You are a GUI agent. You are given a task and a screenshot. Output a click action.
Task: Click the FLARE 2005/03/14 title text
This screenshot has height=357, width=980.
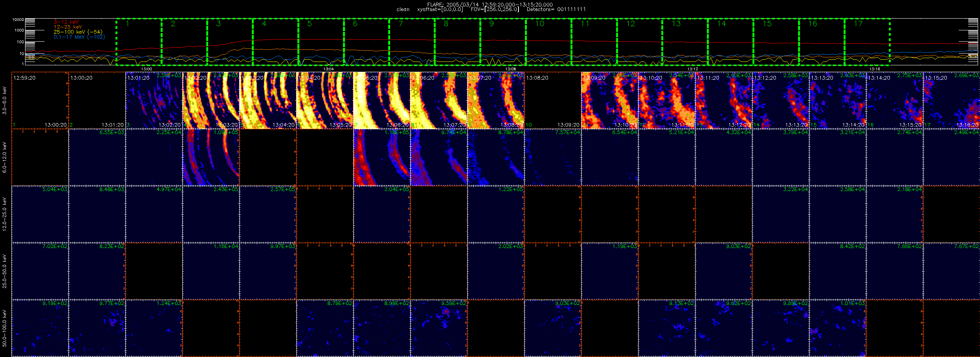pos(490,5)
